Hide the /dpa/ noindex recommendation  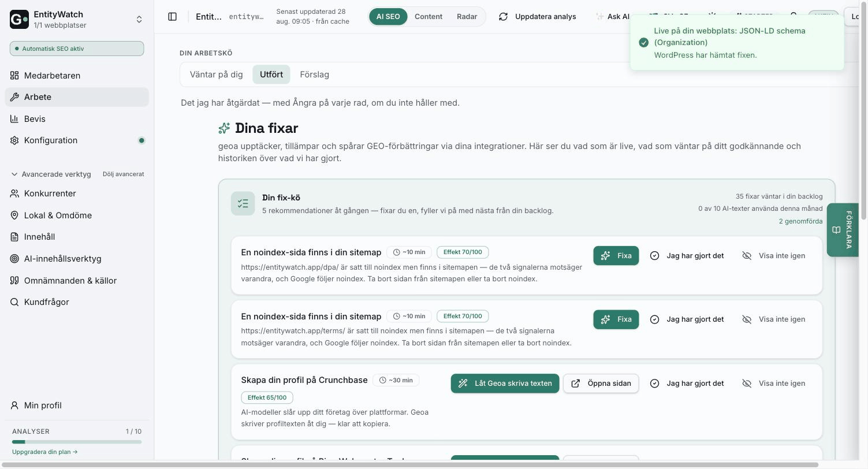[774, 256]
